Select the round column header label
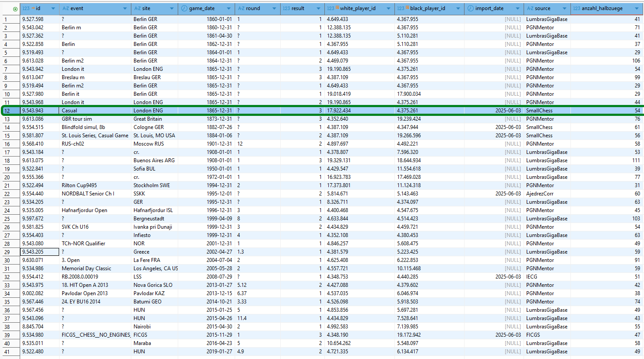 coord(253,8)
